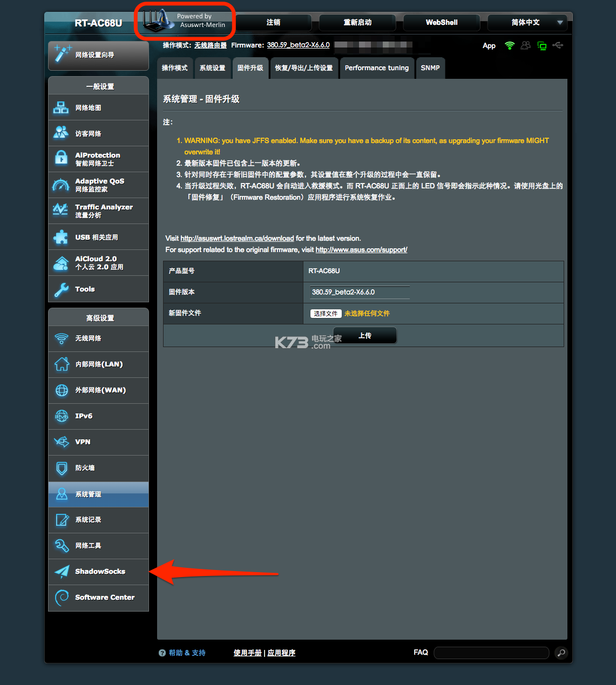Click the VPN arrows icon
This screenshot has width=616, height=685.
pyautogui.click(x=62, y=442)
